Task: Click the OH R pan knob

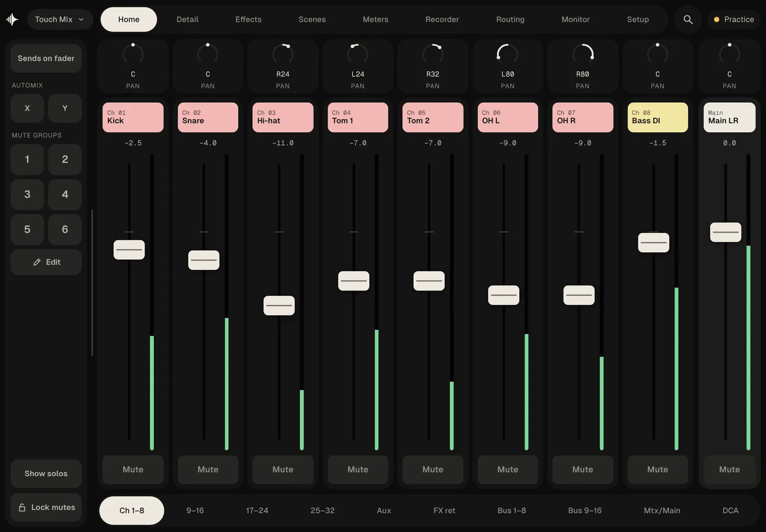Action: click(x=583, y=54)
